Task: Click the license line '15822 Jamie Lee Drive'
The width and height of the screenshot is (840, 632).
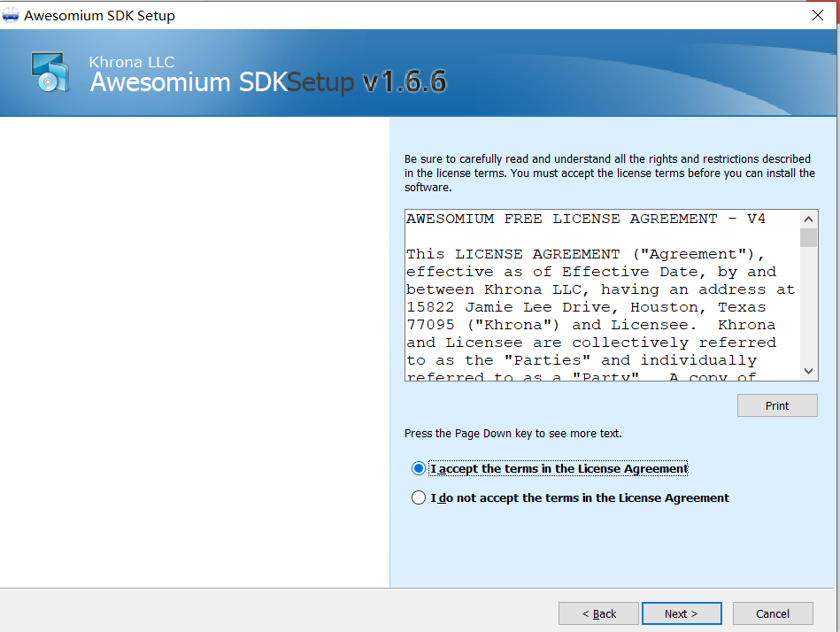Action: click(508, 307)
